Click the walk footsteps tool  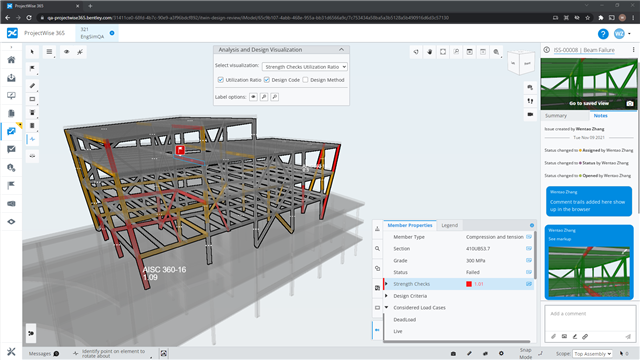click(530, 100)
